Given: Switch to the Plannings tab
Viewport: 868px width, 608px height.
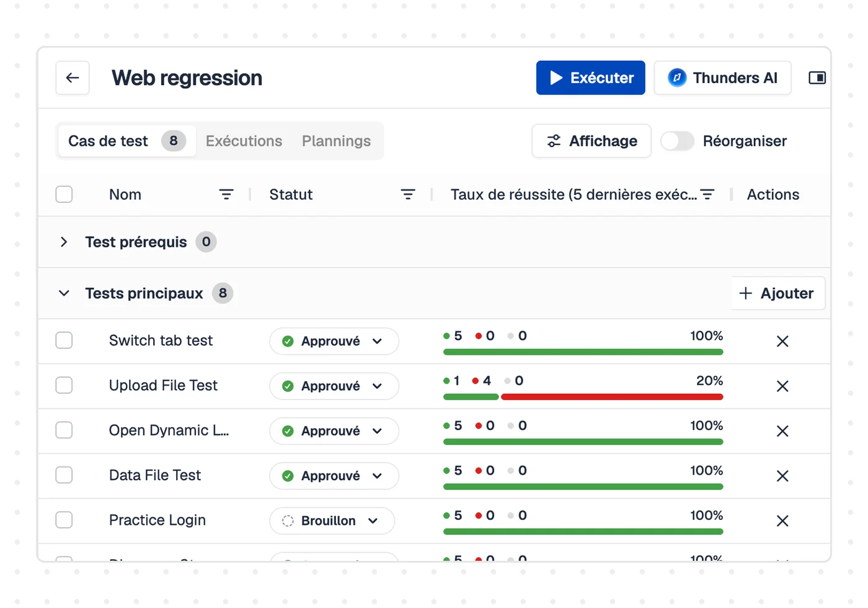Looking at the screenshot, I should pyautogui.click(x=336, y=141).
